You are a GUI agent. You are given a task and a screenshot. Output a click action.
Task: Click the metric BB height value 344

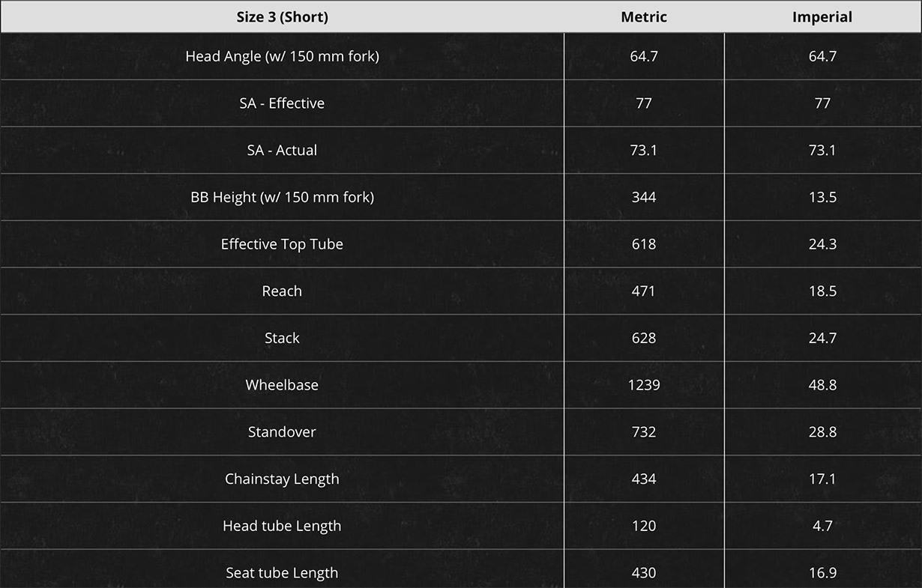pos(644,197)
